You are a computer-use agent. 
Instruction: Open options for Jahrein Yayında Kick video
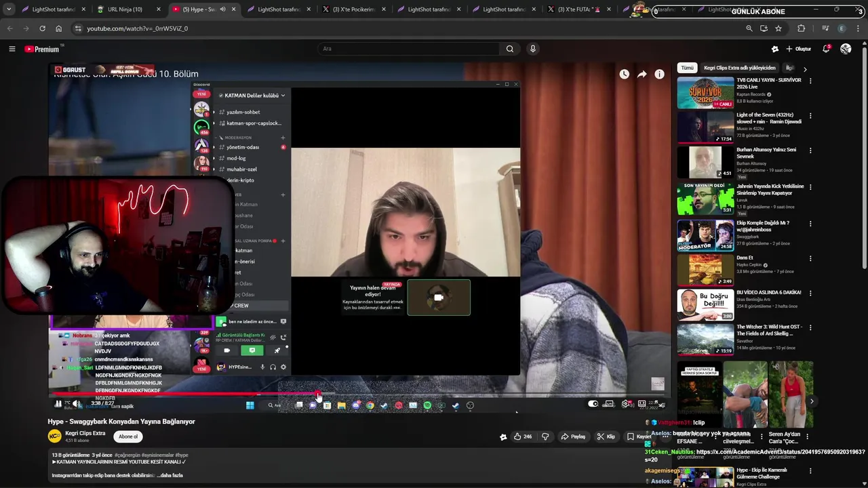point(810,187)
